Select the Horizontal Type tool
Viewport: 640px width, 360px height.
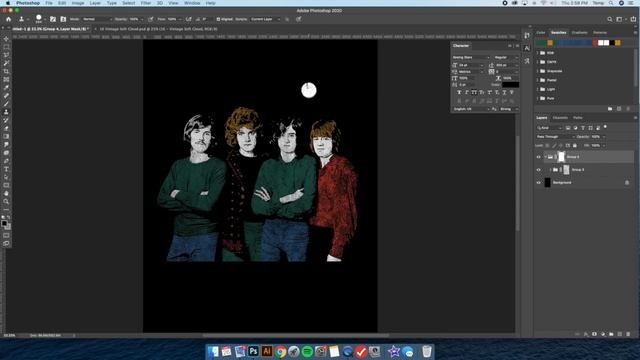click(x=6, y=169)
